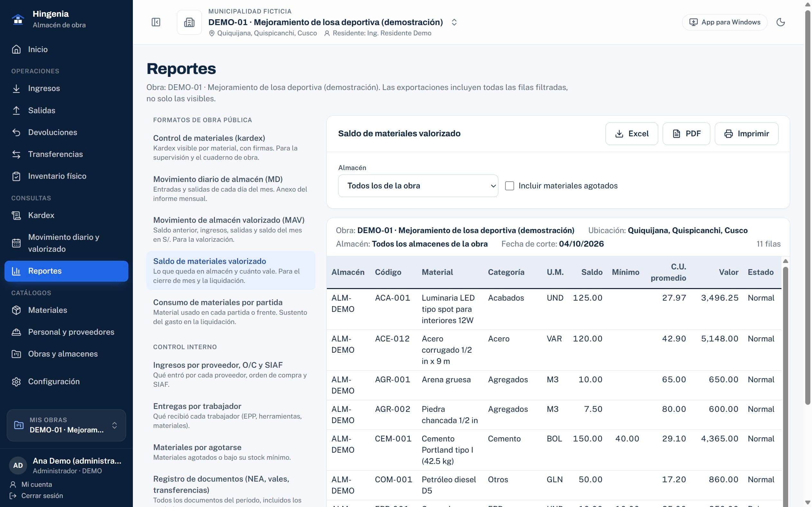
Task: Click the Configuración gear icon
Action: pos(16,382)
